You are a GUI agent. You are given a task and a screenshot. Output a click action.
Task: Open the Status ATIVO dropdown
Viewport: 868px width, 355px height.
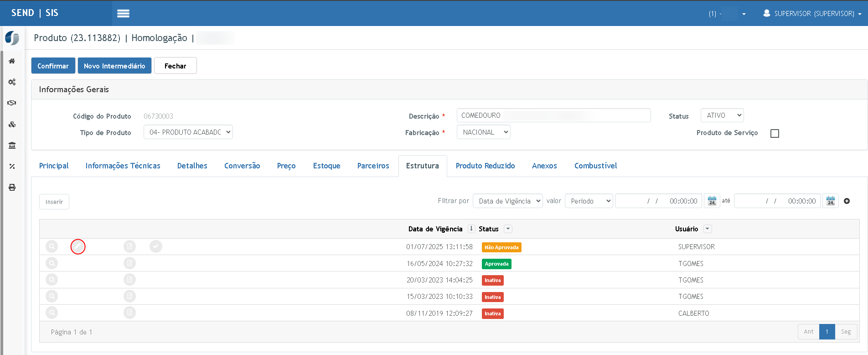click(722, 115)
